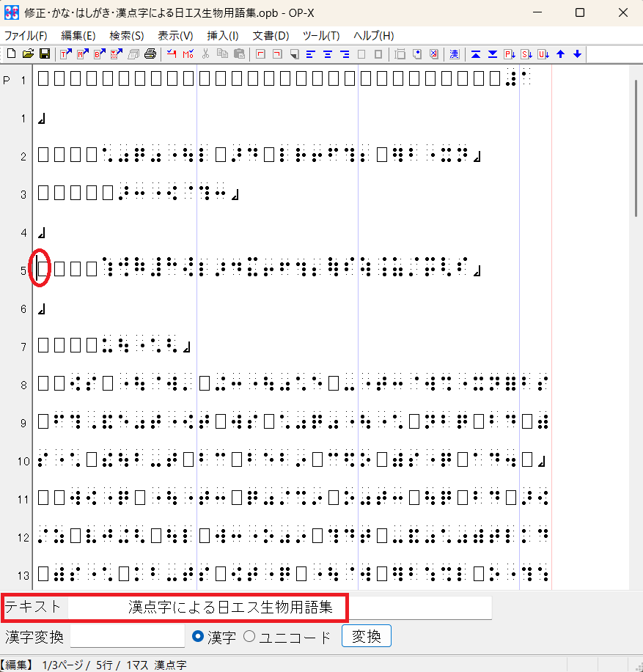
Task: Click the blue up arrow icon
Action: [x=561, y=54]
